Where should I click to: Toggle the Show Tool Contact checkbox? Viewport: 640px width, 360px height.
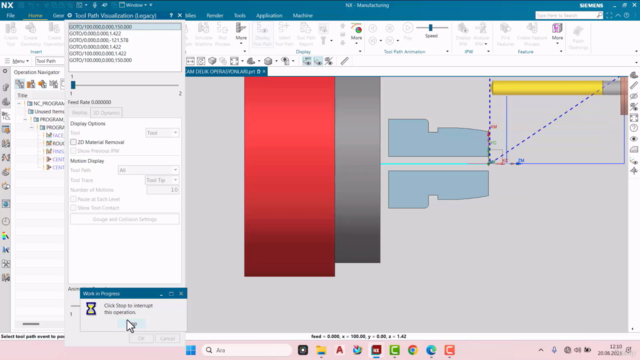[x=73, y=208]
